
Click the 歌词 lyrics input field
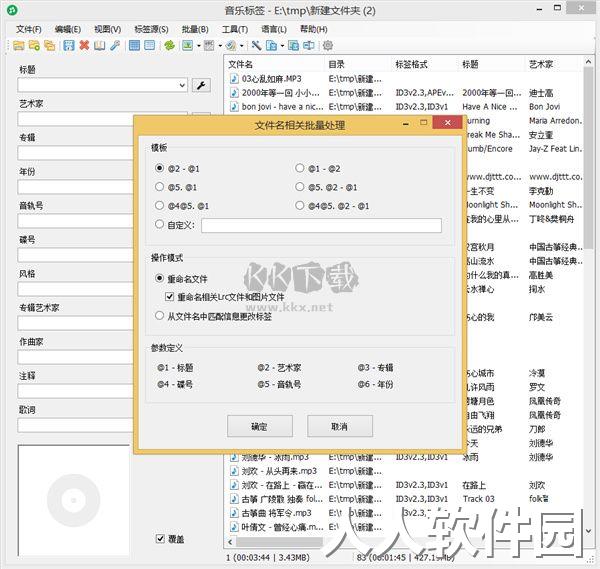pyautogui.click(x=75, y=426)
